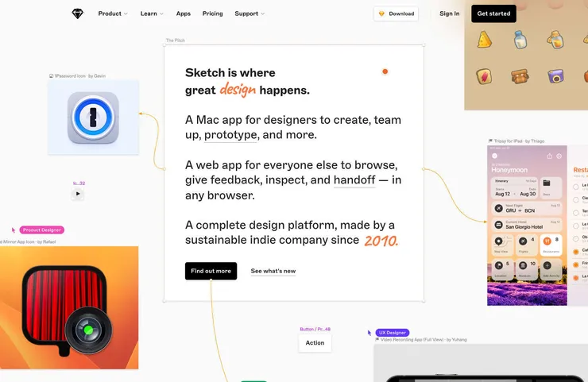Click the purple tin can icon
The height and width of the screenshot is (382, 588).
click(555, 76)
